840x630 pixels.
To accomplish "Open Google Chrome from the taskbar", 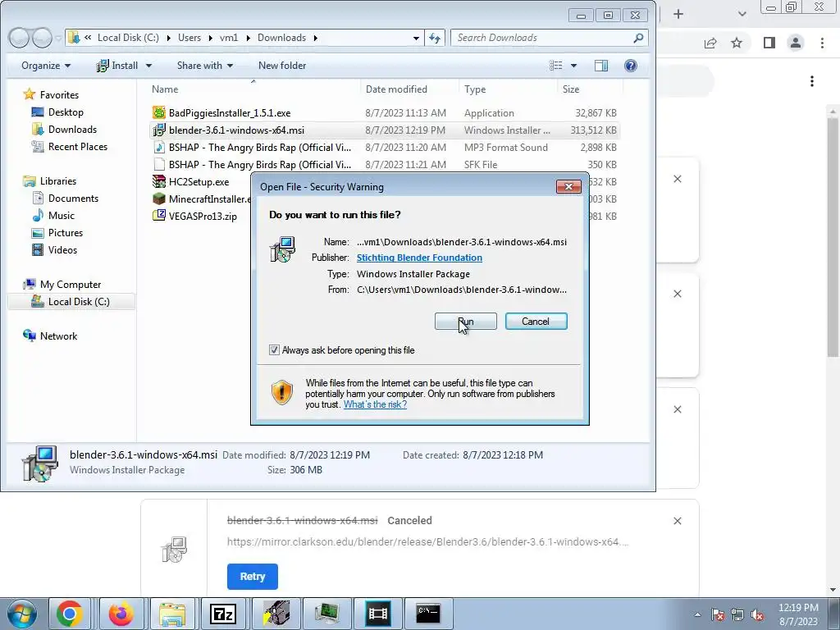I will [x=70, y=614].
